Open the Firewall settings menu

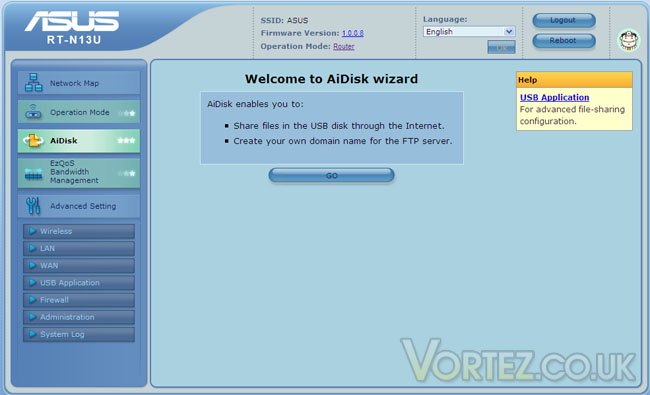(79, 300)
